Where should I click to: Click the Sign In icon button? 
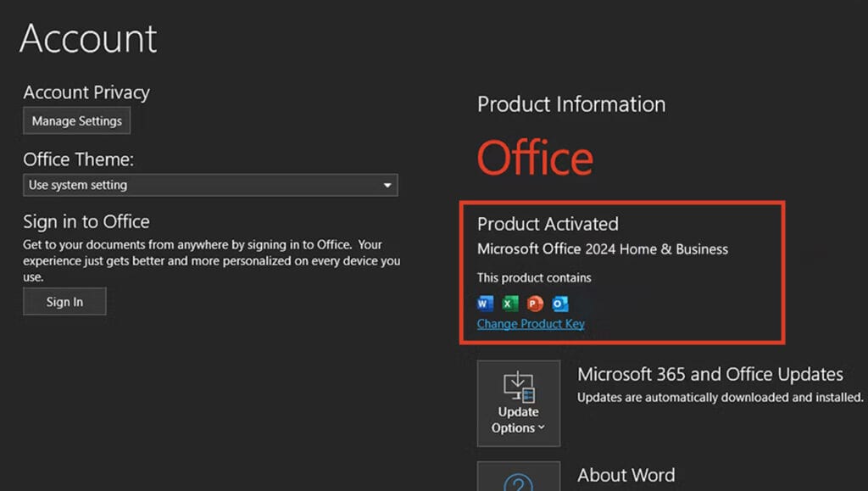pyautogui.click(x=64, y=301)
